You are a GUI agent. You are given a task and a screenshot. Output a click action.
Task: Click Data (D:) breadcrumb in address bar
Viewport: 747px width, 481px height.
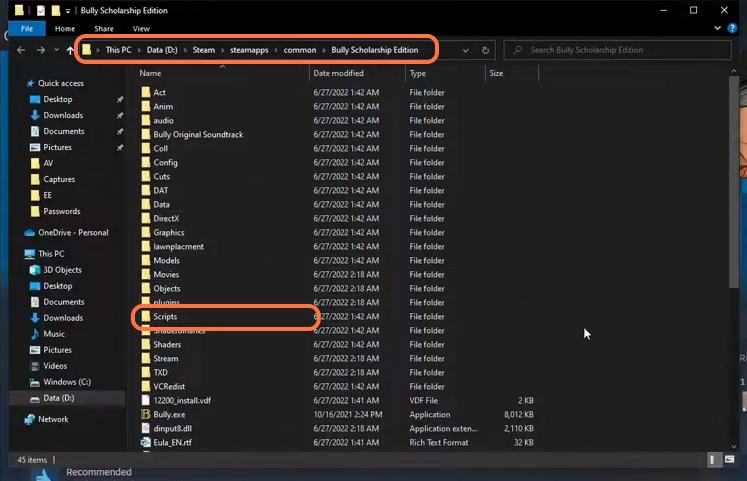pos(162,50)
